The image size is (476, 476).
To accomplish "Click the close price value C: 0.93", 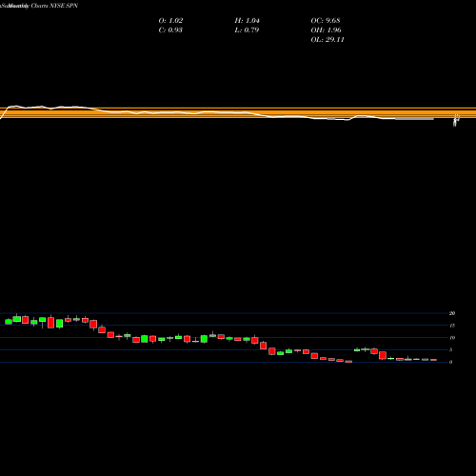I will click(170, 30).
